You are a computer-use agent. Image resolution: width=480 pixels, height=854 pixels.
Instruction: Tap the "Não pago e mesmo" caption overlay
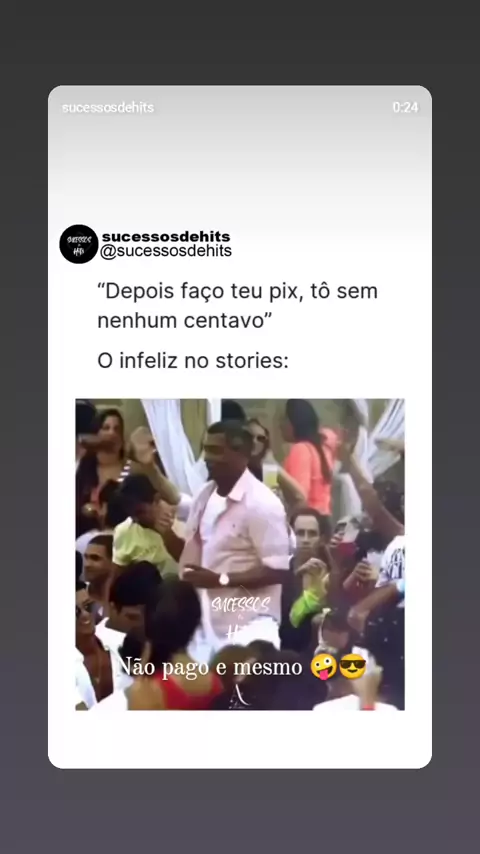[x=210, y=667]
